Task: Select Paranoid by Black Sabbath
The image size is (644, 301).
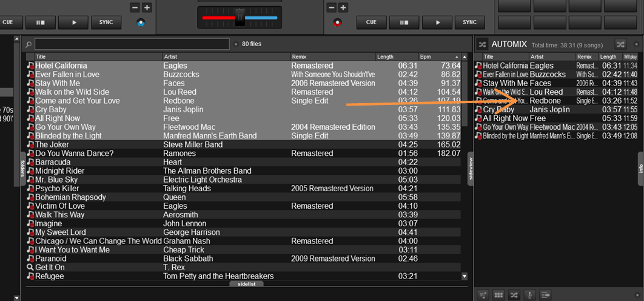Action: point(243,259)
